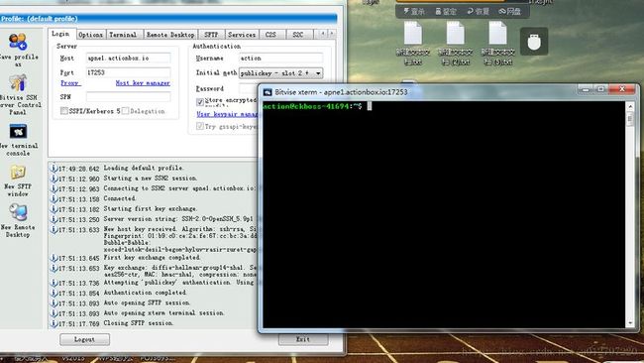Click the Username input field
The width and height of the screenshot is (644, 363).
click(x=281, y=59)
